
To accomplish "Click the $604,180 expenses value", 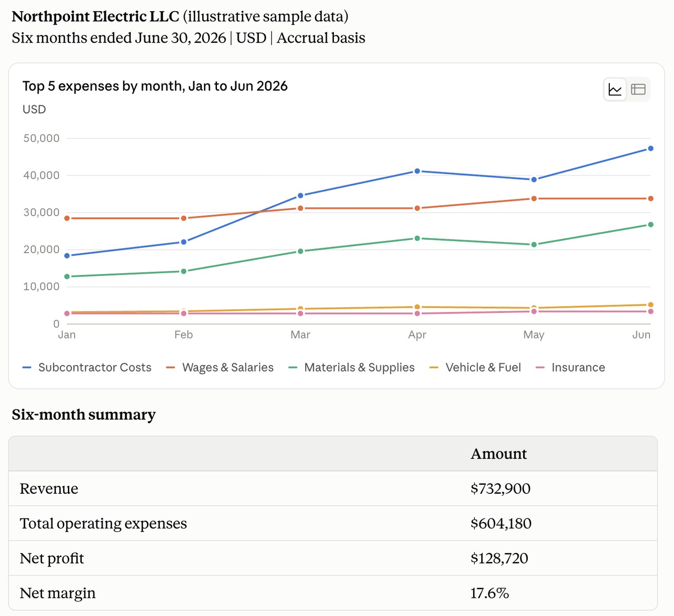I will (501, 523).
